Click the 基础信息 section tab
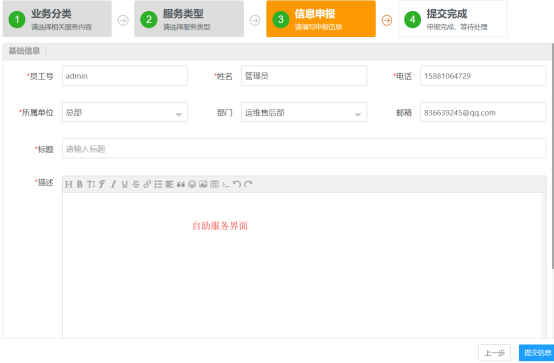The image size is (554, 363). tap(24, 51)
